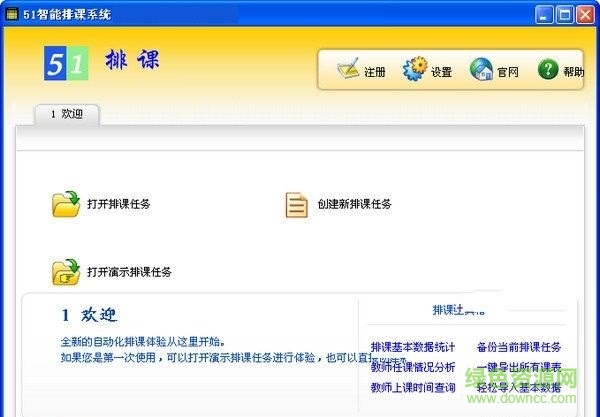This screenshot has height=417, width=600.
Task: Open 打开演示排课任务 text link
Action: [129, 272]
